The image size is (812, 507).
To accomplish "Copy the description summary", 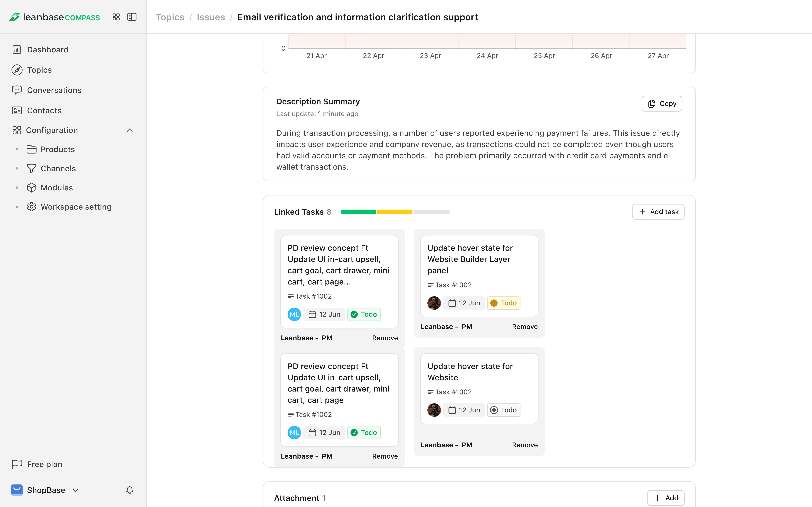I will coord(662,104).
